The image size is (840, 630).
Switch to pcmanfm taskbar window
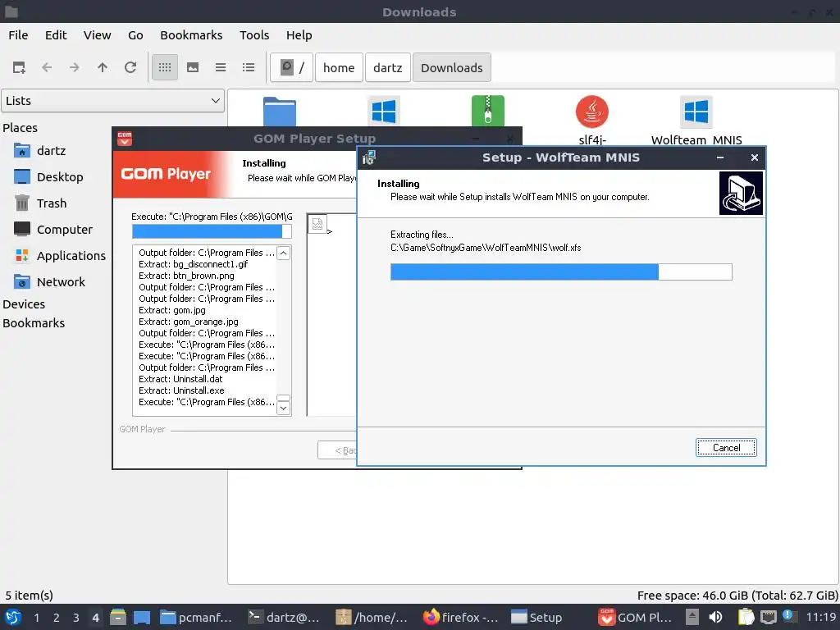tap(197, 618)
